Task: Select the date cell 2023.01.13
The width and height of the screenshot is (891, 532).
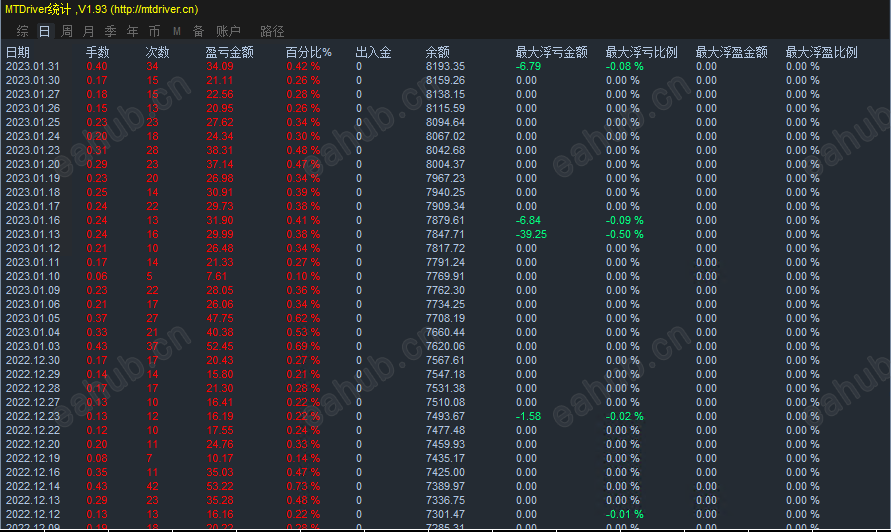Action: [32, 234]
